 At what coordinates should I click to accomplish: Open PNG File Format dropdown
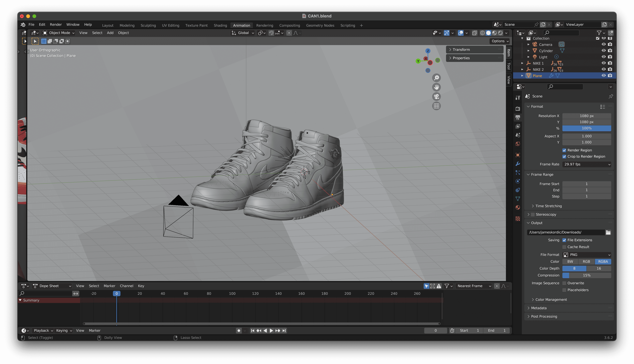tap(587, 255)
